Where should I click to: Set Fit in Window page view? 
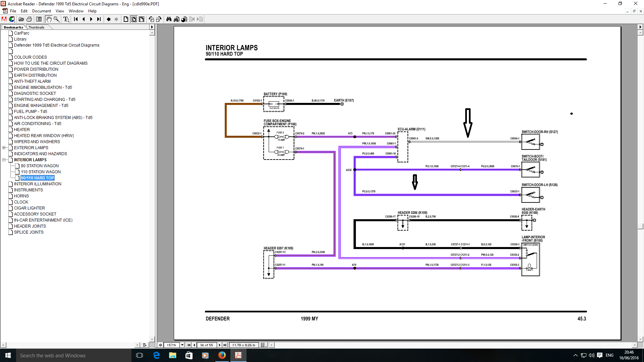(133, 19)
